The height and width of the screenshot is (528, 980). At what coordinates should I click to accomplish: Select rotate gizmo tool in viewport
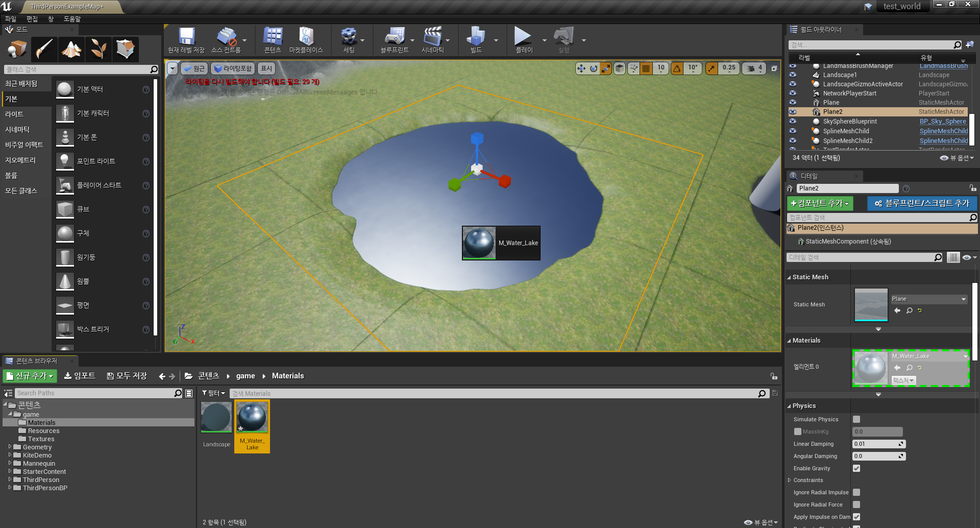pyautogui.click(x=594, y=68)
